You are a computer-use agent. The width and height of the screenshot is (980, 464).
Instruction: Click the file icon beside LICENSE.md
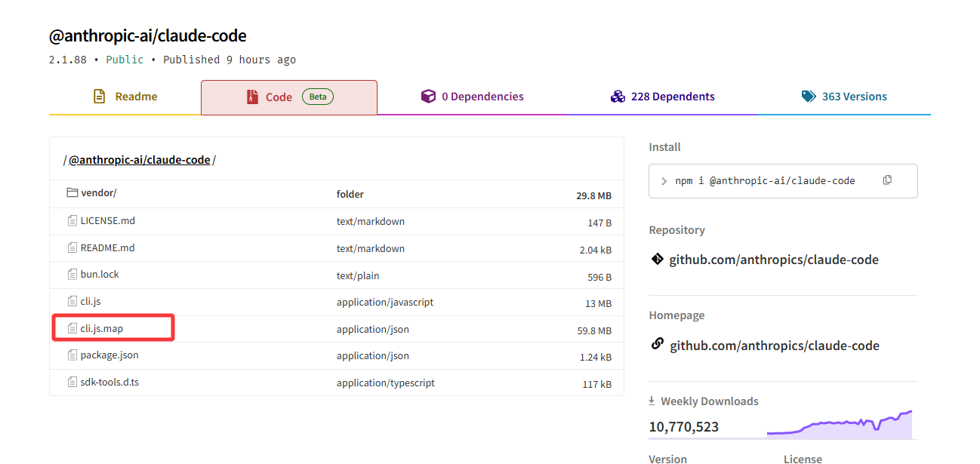[72, 221]
